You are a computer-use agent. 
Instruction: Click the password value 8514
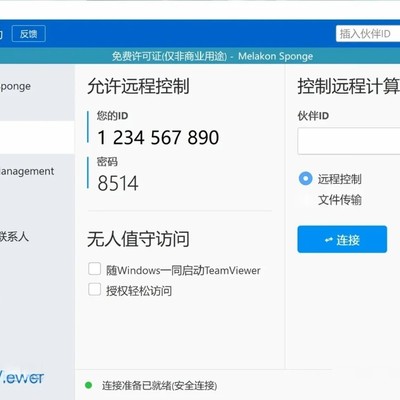(118, 183)
